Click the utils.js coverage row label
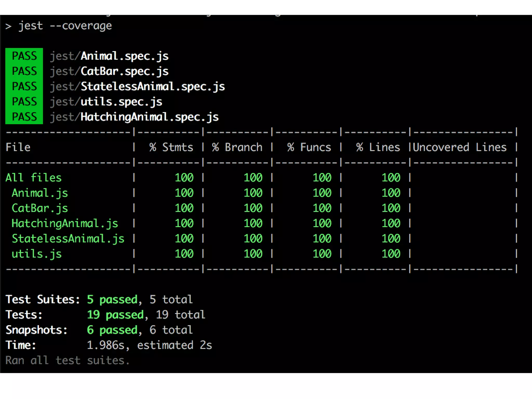532x399 pixels. (x=37, y=254)
